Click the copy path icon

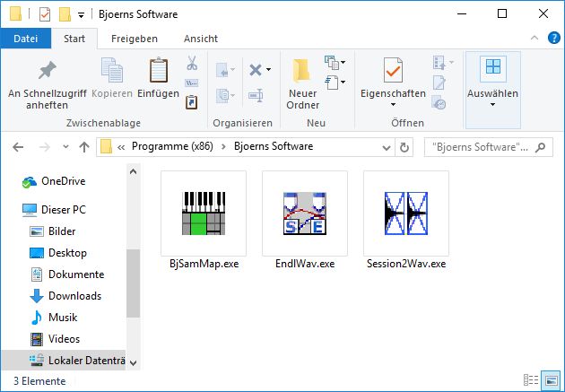tap(192, 83)
